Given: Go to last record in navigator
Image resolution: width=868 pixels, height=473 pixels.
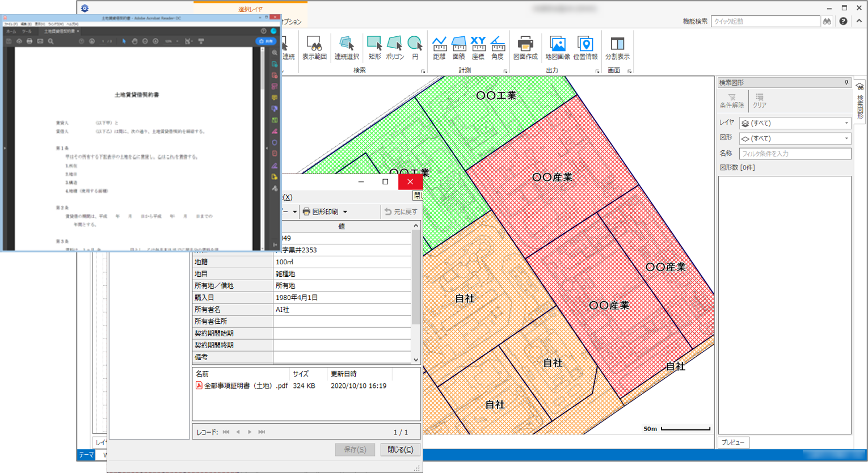Looking at the screenshot, I should [x=262, y=432].
